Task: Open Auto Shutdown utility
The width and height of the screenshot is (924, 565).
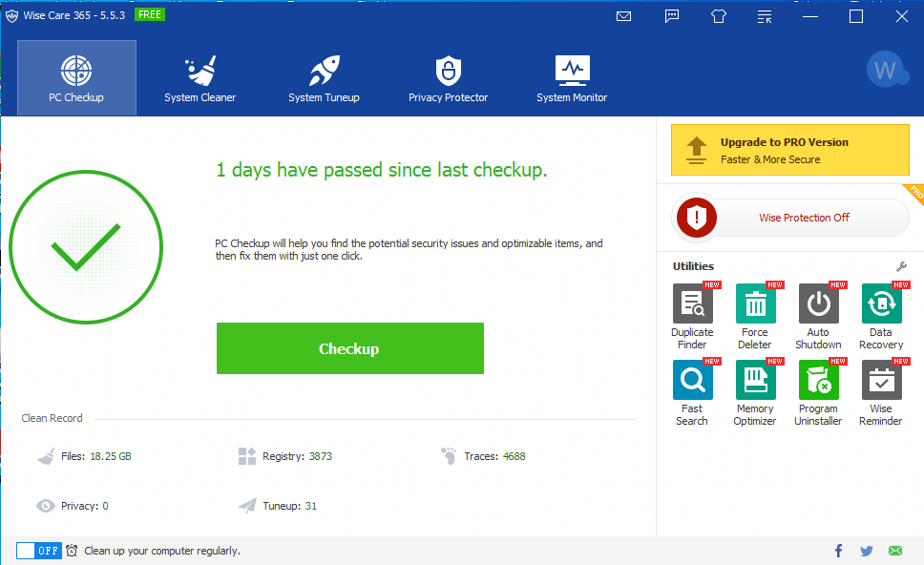Action: pyautogui.click(x=818, y=317)
